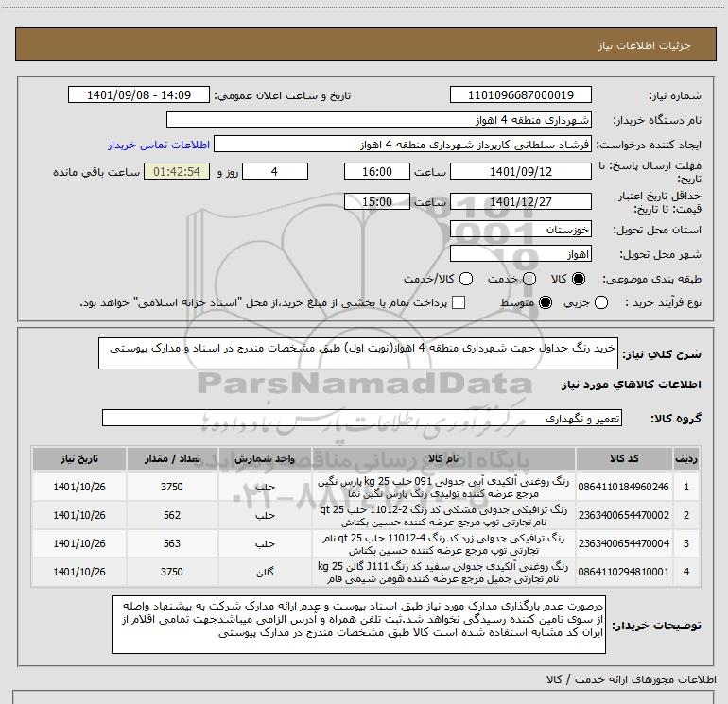728x704 pixels.
Task: Select the کالا radio button
Action: pos(579,279)
